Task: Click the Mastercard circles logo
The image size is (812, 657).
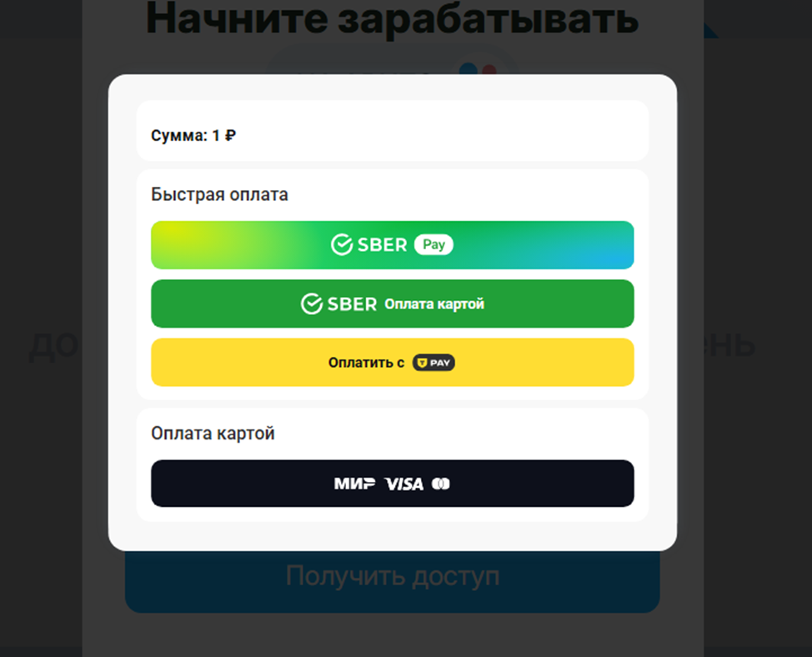Action: pyautogui.click(x=441, y=484)
